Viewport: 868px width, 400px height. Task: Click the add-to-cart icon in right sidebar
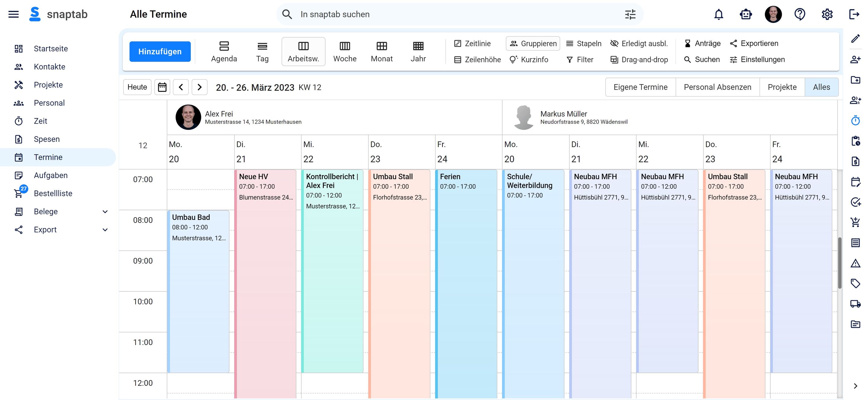point(855,222)
